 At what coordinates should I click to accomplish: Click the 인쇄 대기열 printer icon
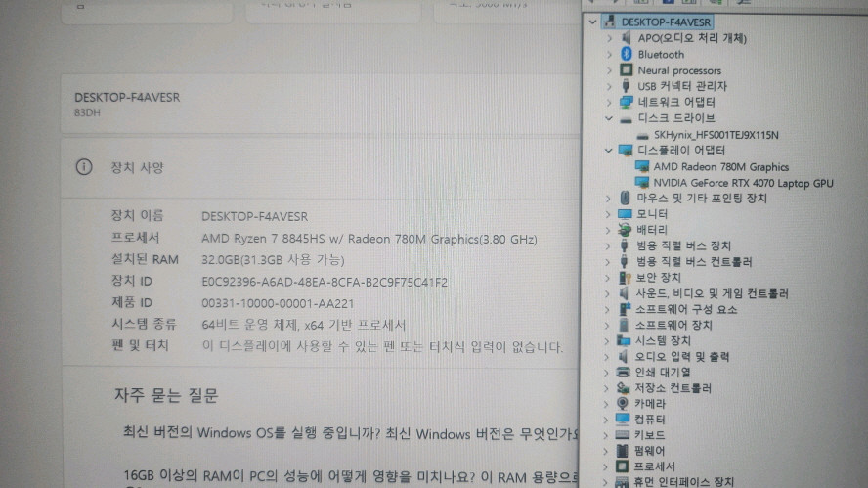pos(624,372)
